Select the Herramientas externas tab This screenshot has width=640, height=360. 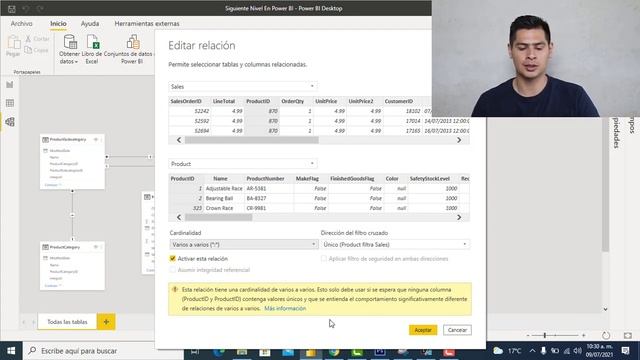[x=147, y=24]
